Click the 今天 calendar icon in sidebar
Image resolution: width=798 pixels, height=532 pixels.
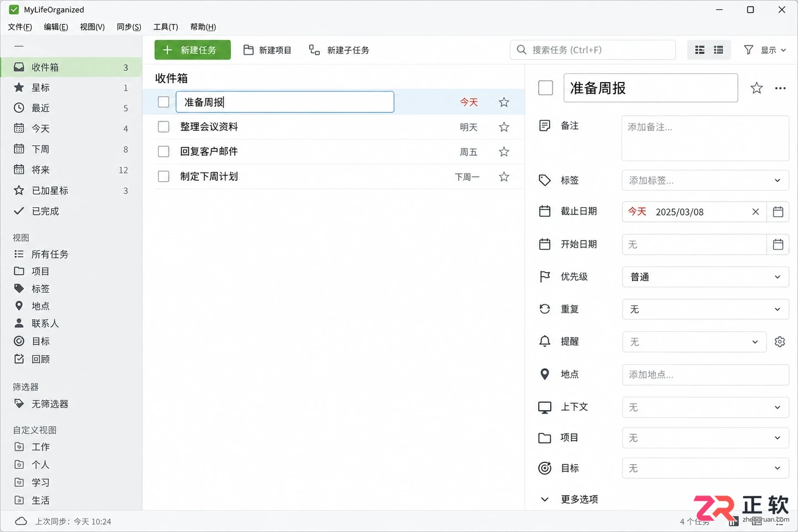(x=19, y=128)
